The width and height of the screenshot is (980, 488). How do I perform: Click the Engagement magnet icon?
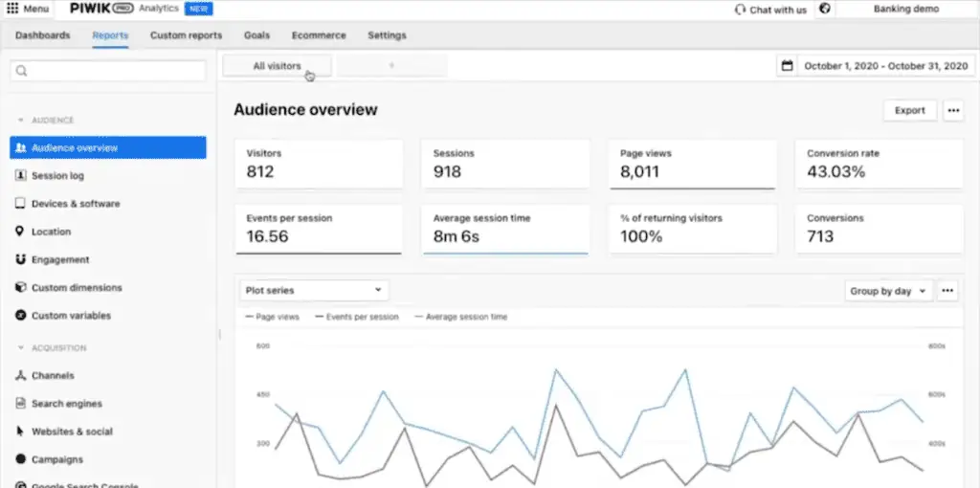click(21, 259)
